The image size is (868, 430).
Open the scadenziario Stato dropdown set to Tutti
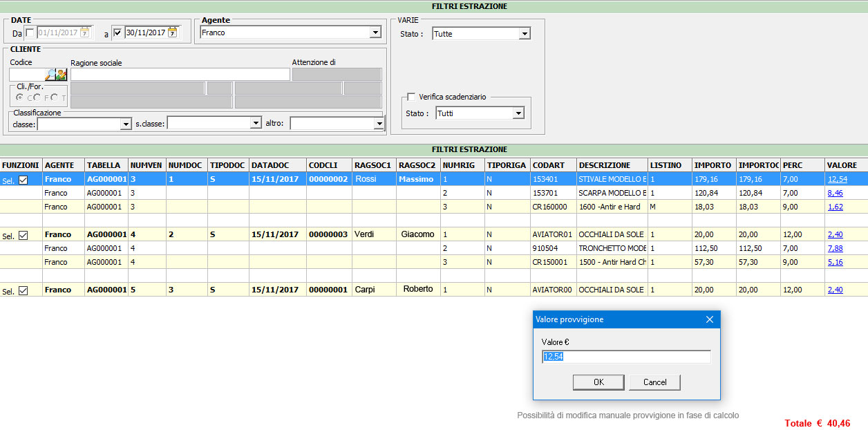click(x=518, y=113)
